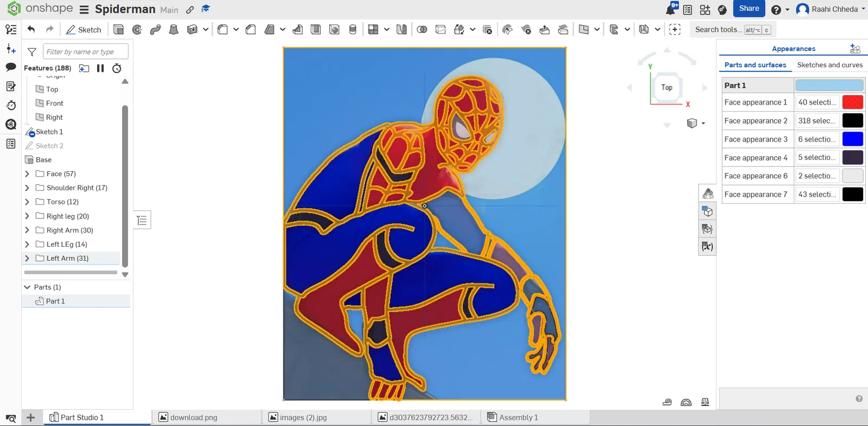Click the blue Share button
868x426 pixels.
(749, 9)
